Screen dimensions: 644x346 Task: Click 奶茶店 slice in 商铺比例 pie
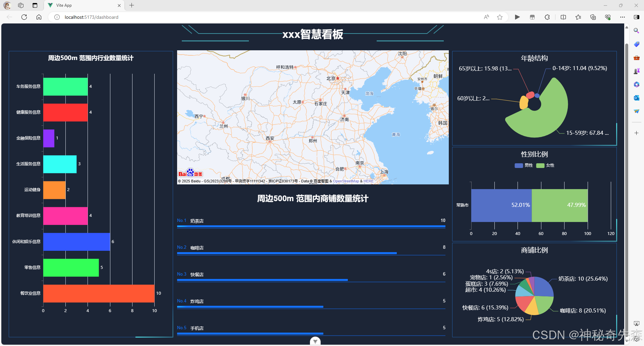[x=543, y=287]
